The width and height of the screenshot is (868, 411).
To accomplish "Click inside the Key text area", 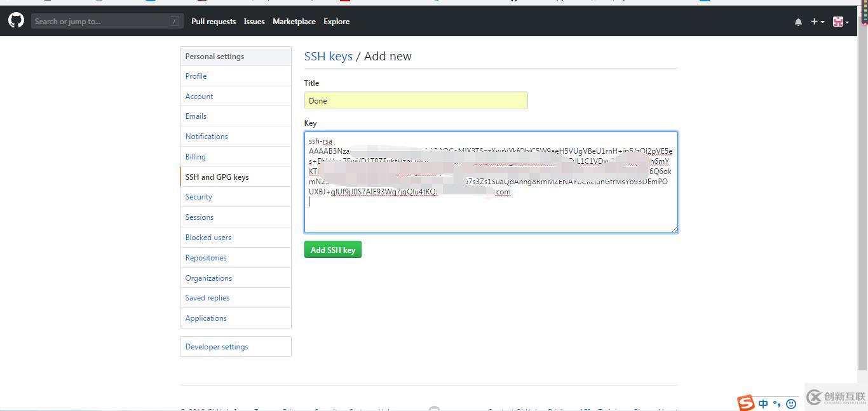I will pyautogui.click(x=491, y=182).
